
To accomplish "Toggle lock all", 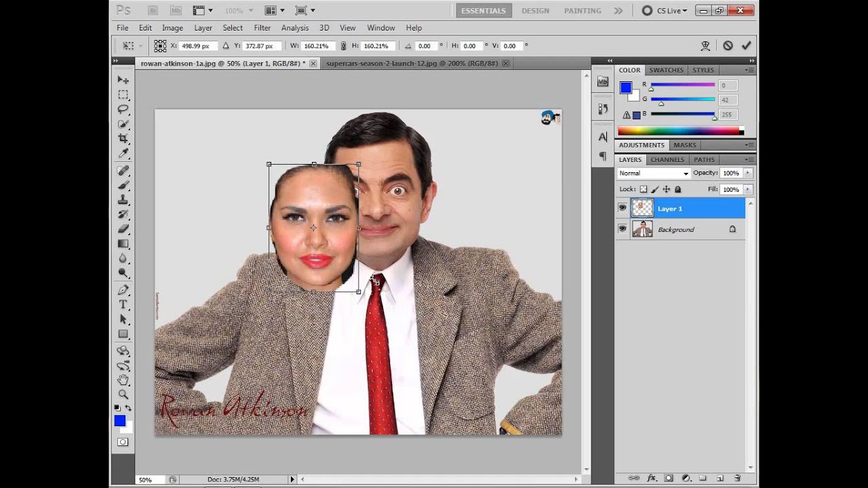I will click(677, 190).
